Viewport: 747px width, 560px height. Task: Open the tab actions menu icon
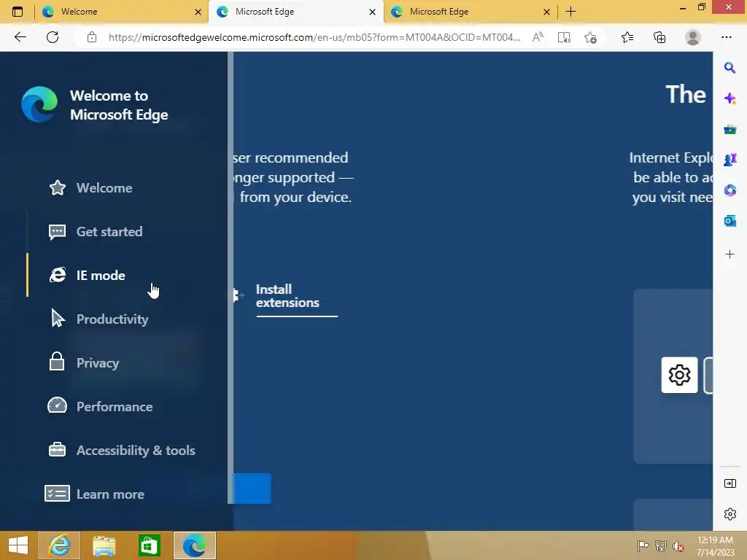(18, 12)
